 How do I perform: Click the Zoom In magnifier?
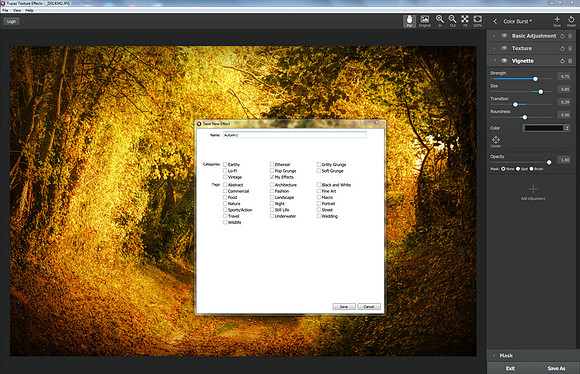point(440,21)
